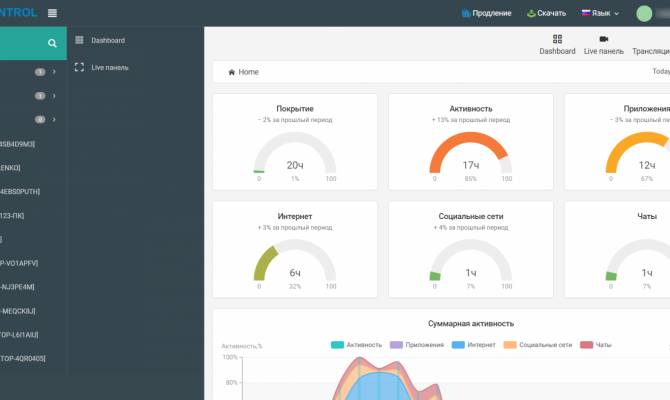
Task: Click the Скачать link
Action: 552,13
